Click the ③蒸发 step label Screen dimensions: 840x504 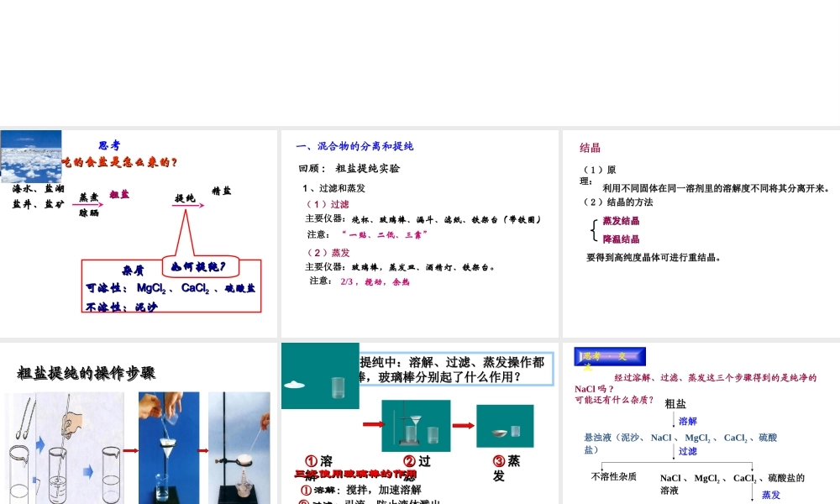[x=507, y=468]
